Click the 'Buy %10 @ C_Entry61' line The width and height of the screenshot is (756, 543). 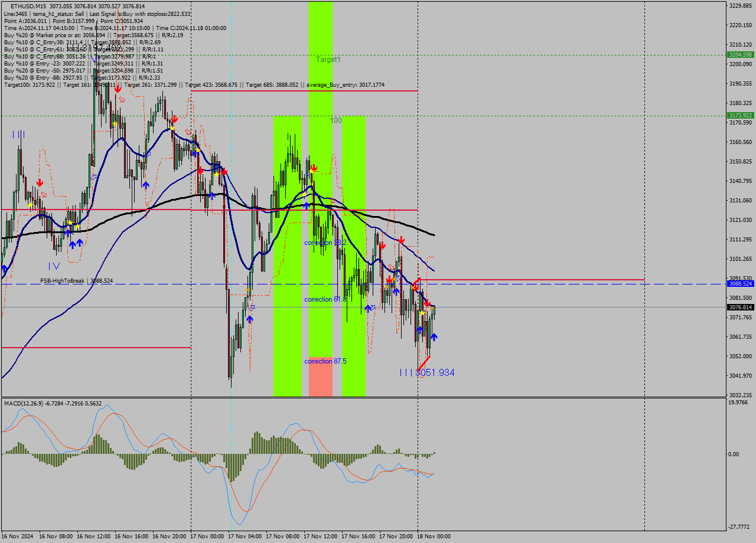(x=83, y=49)
